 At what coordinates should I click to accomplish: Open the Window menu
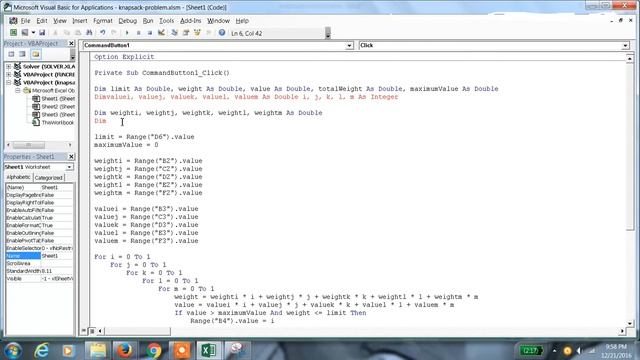coord(218,21)
